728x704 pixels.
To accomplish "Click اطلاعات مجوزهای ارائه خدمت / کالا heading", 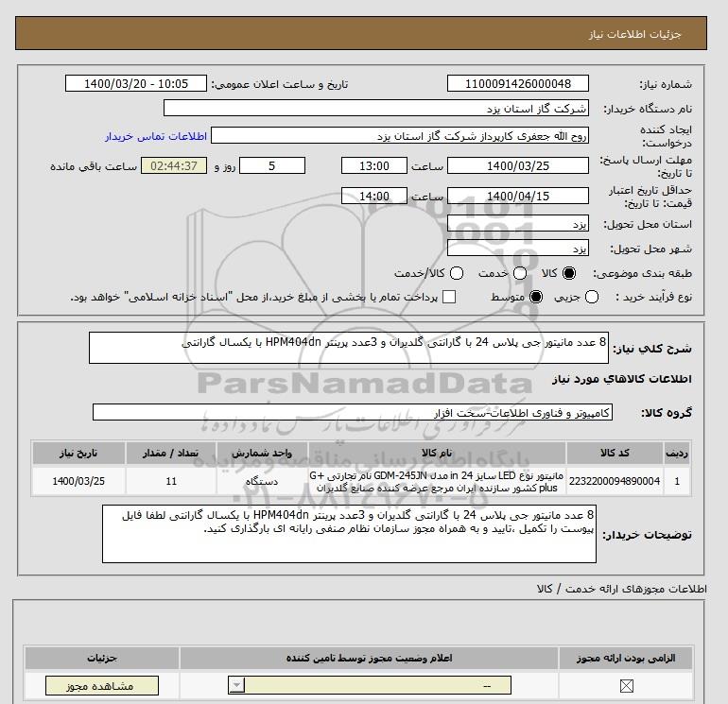I will pos(622,589).
